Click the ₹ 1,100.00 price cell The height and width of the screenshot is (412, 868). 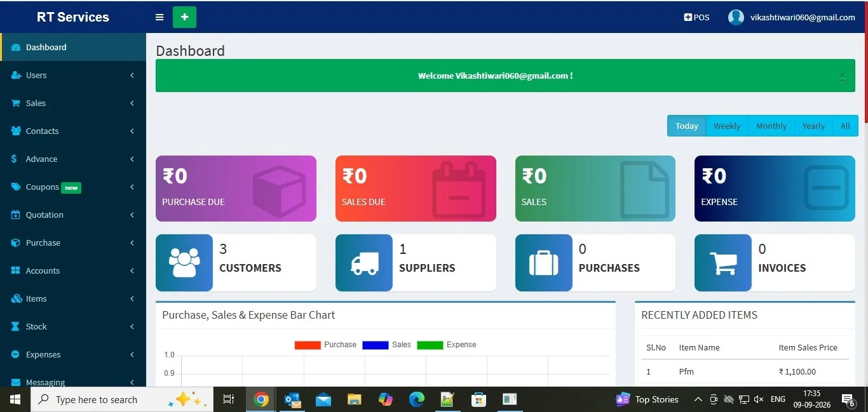pyautogui.click(x=797, y=372)
